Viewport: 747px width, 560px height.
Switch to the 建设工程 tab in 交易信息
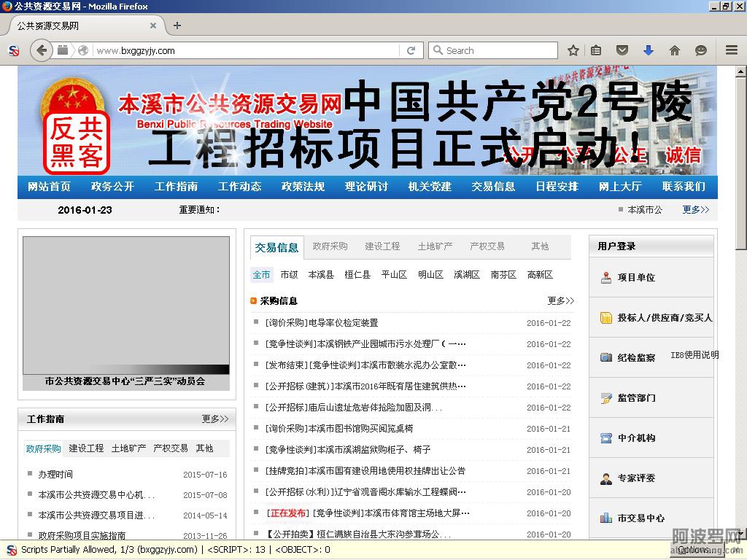point(382,246)
